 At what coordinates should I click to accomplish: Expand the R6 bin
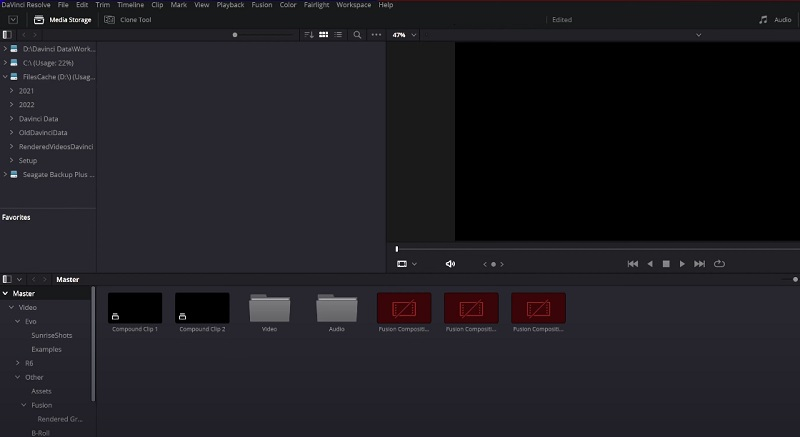coord(17,363)
